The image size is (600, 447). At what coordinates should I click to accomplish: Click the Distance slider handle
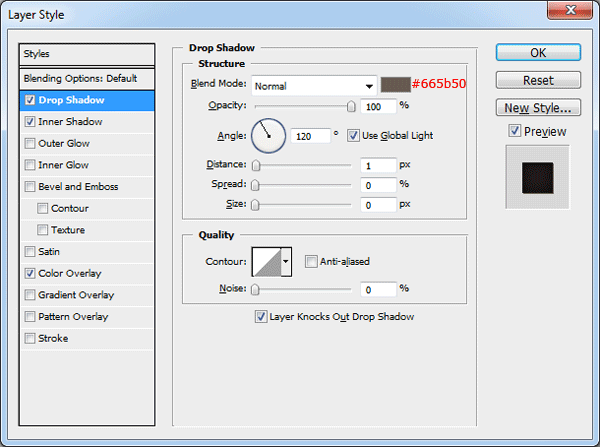(256, 165)
